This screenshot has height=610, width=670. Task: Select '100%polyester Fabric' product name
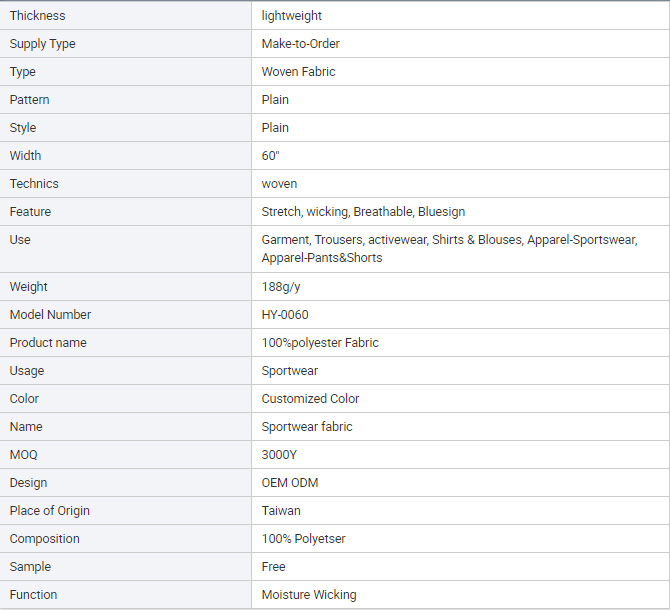[x=320, y=343]
